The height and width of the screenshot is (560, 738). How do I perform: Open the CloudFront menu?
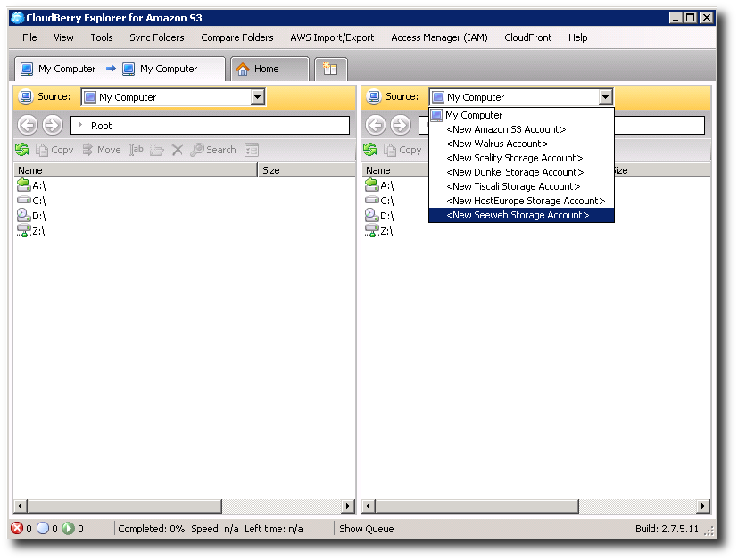527,37
